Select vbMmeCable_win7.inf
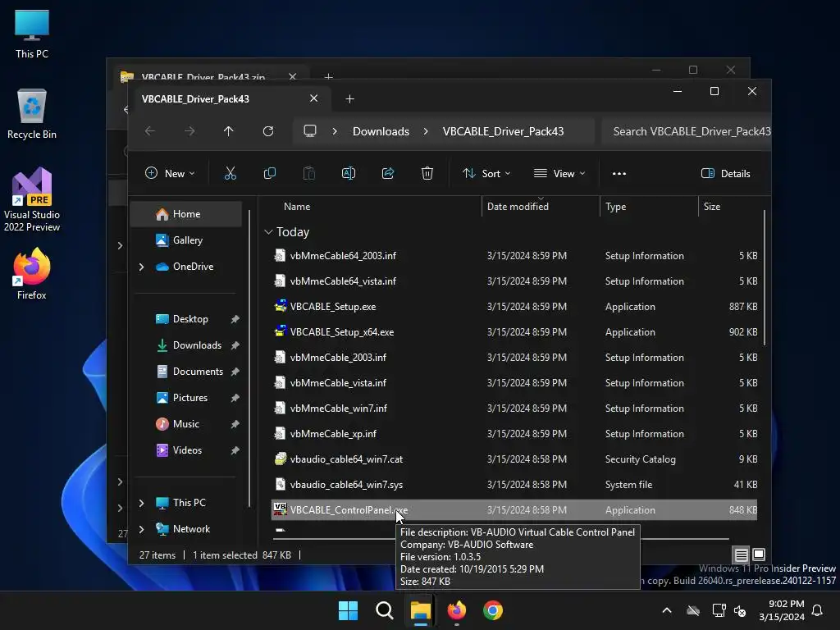Image resolution: width=840 pixels, height=630 pixels. [x=339, y=409]
